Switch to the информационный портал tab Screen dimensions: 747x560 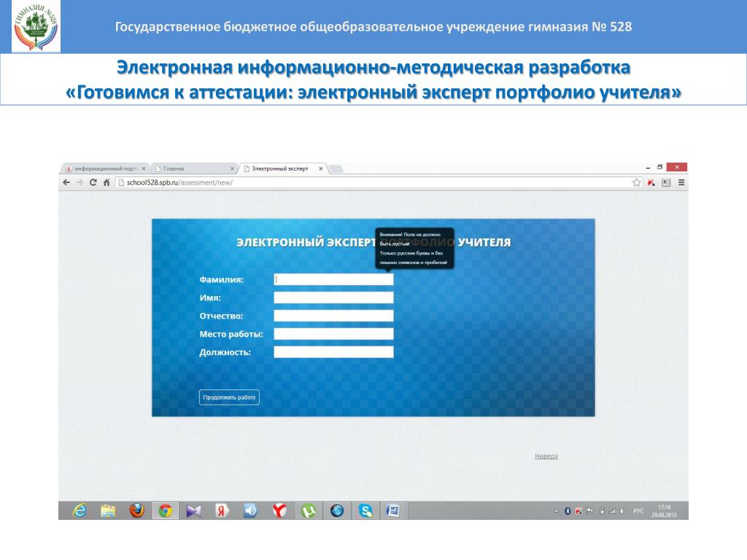pos(102,168)
